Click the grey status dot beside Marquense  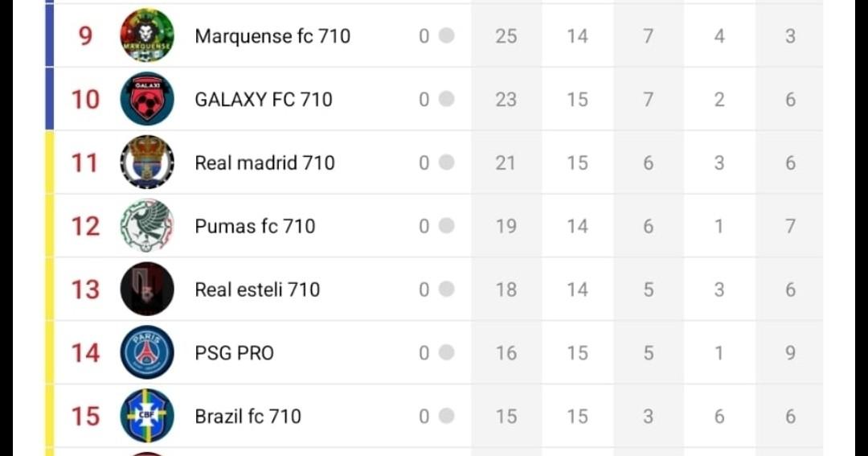(x=447, y=35)
